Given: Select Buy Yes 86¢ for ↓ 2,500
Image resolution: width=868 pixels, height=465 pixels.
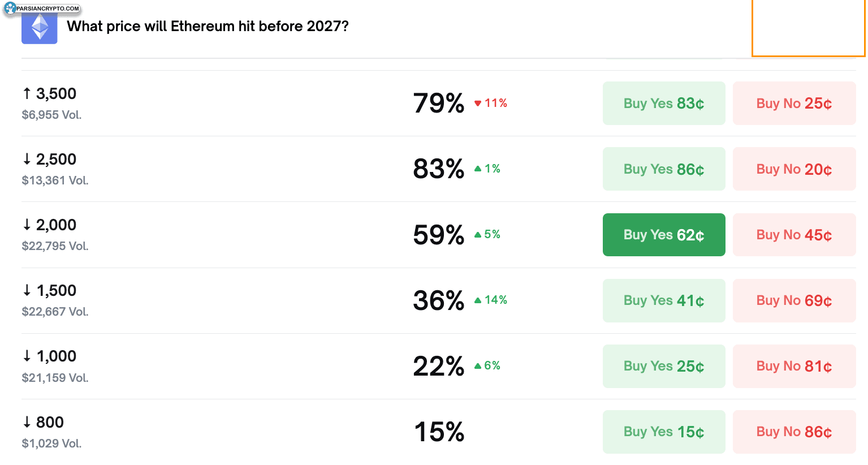Looking at the screenshot, I should [x=664, y=169].
